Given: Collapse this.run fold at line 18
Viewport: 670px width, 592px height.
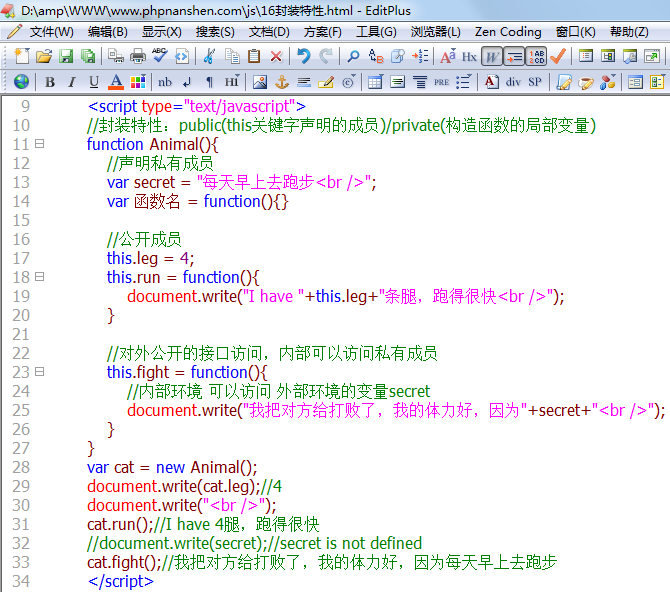Looking at the screenshot, I should coord(39,277).
